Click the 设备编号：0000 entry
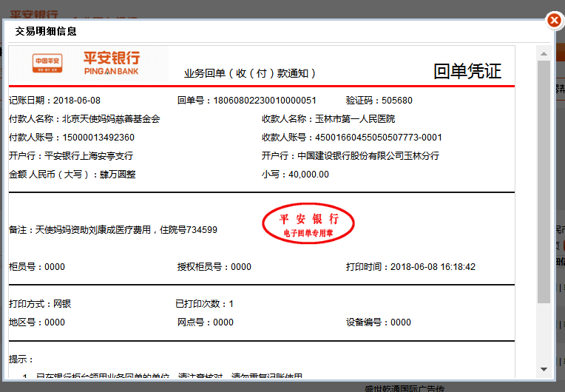The image size is (565, 392). 379,322
